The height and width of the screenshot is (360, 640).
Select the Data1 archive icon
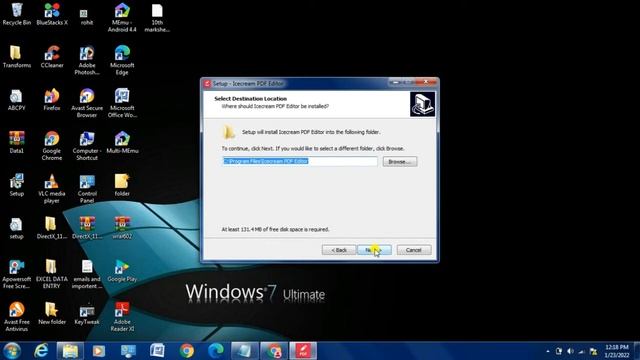[x=16, y=142]
